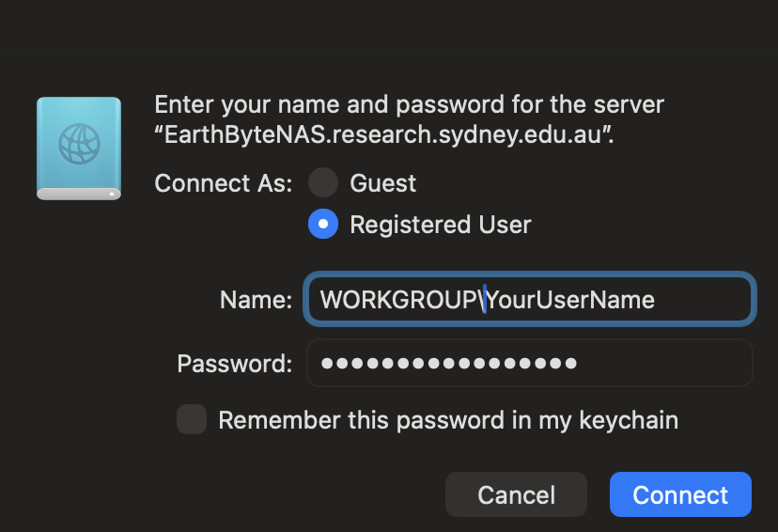Click the globe emblem on the drive

click(x=79, y=144)
